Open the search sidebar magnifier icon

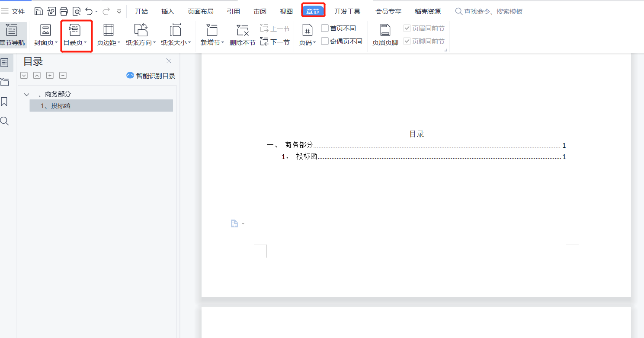point(4,121)
